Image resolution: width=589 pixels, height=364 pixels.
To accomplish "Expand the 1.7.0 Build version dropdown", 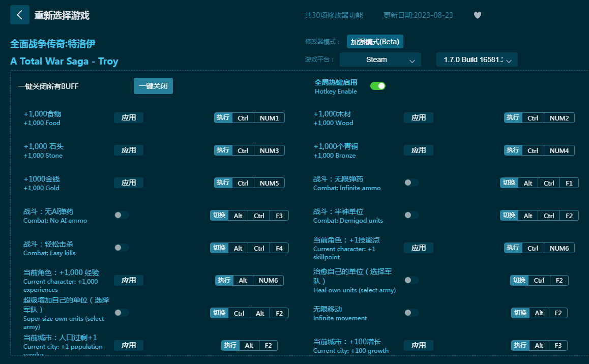I will [477, 59].
